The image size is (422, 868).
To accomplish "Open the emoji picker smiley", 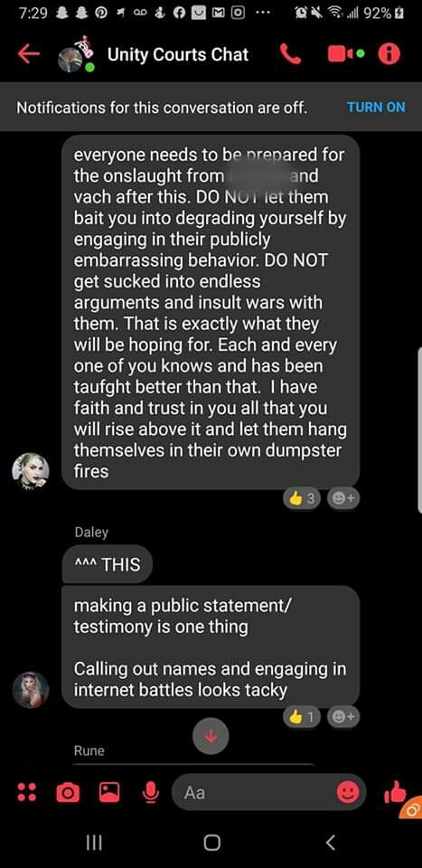I will tap(348, 793).
